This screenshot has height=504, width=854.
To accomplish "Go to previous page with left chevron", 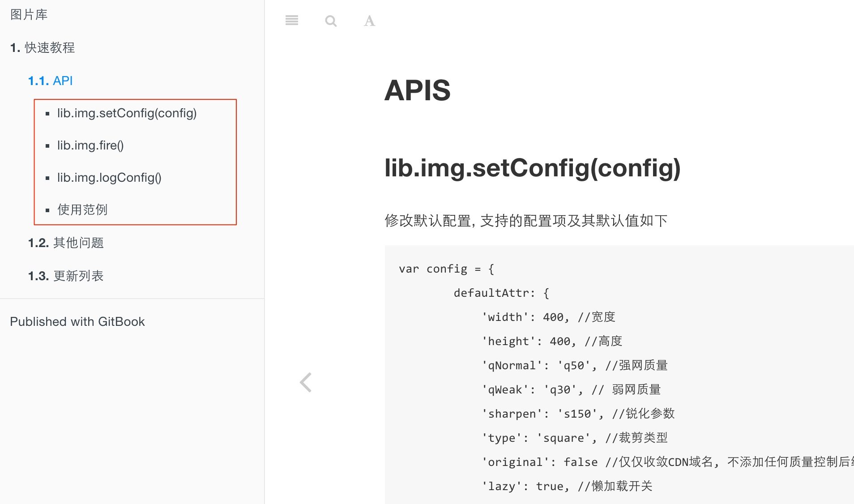I will (306, 382).
